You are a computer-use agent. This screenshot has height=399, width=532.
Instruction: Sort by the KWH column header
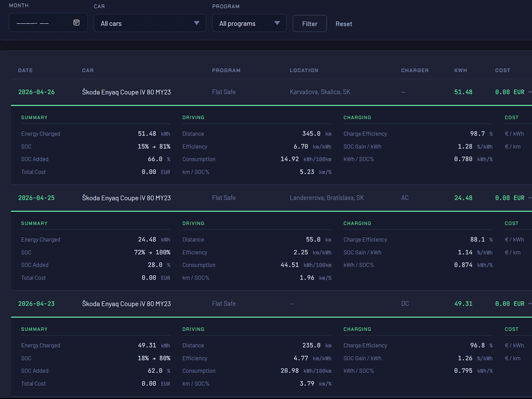click(x=461, y=70)
